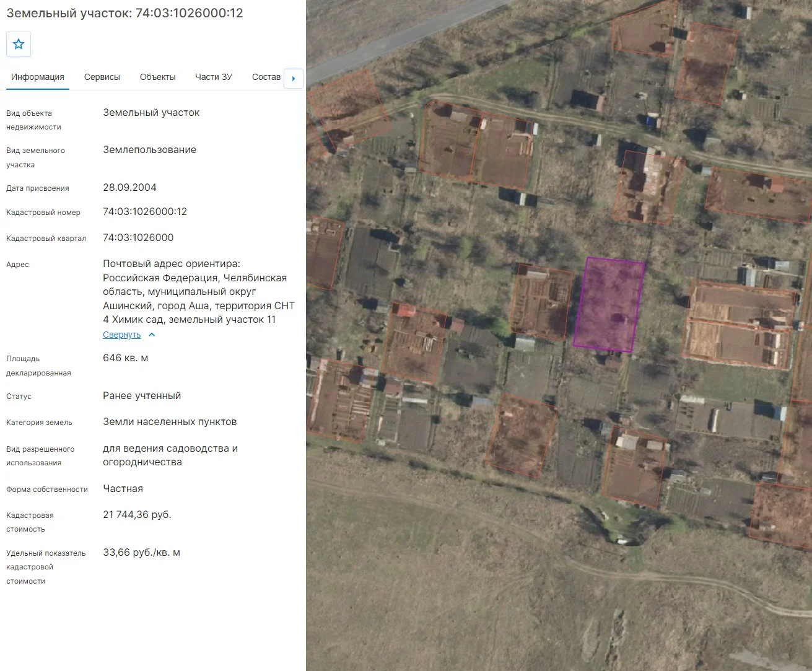
Task: Click the label Форма собственности
Action: [47, 489]
